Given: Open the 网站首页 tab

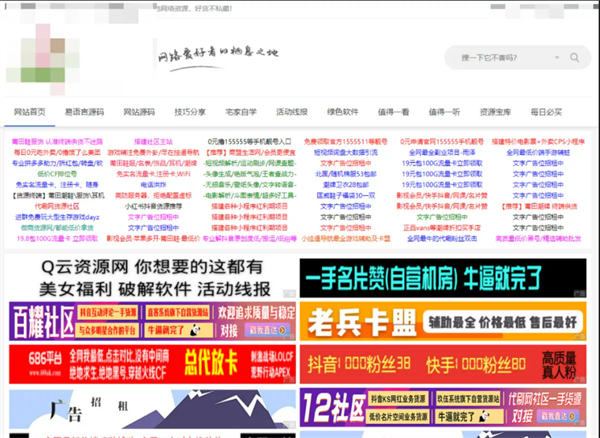Looking at the screenshot, I should [30, 111].
